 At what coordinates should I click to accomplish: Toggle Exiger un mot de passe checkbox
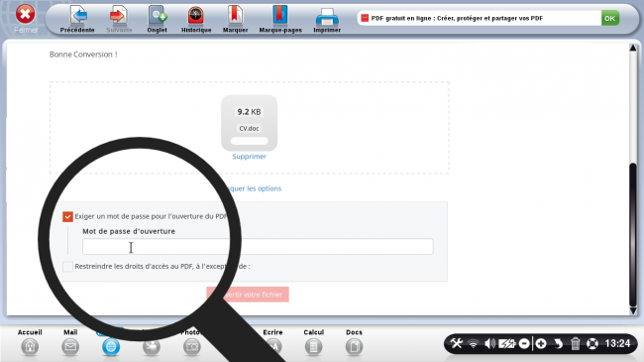[67, 216]
